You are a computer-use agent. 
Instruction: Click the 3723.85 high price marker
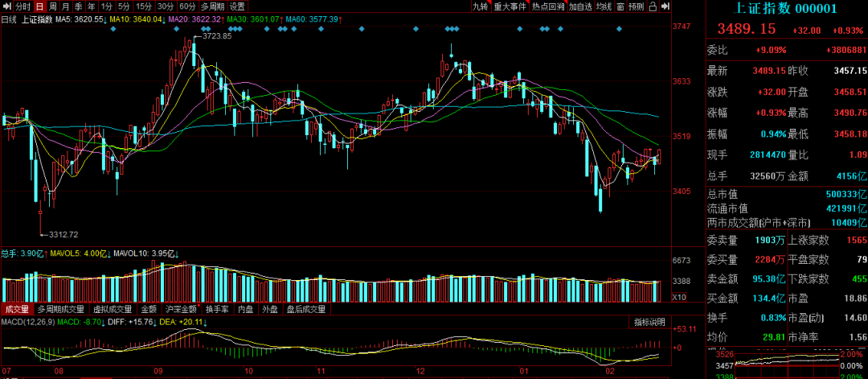click(x=217, y=36)
